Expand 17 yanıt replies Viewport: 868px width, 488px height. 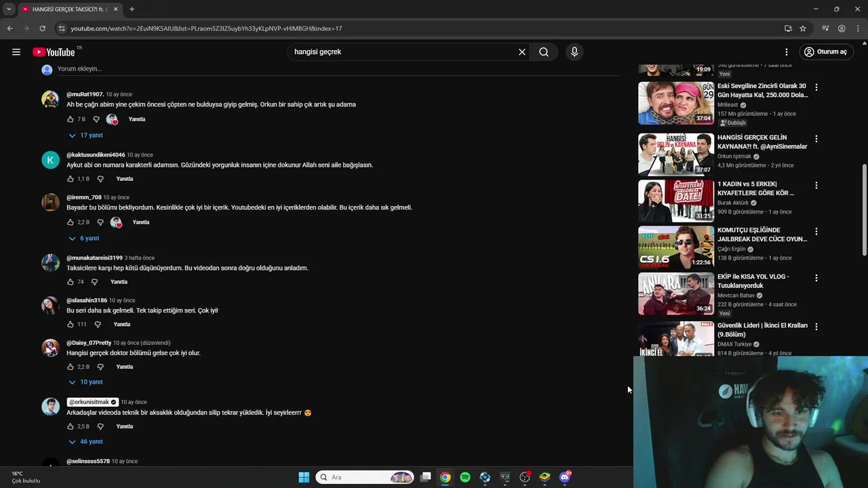pyautogui.click(x=86, y=136)
